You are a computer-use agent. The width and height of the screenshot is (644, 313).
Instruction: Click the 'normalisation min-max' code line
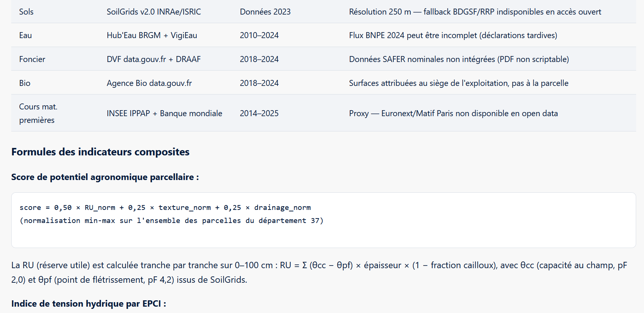tap(172, 220)
